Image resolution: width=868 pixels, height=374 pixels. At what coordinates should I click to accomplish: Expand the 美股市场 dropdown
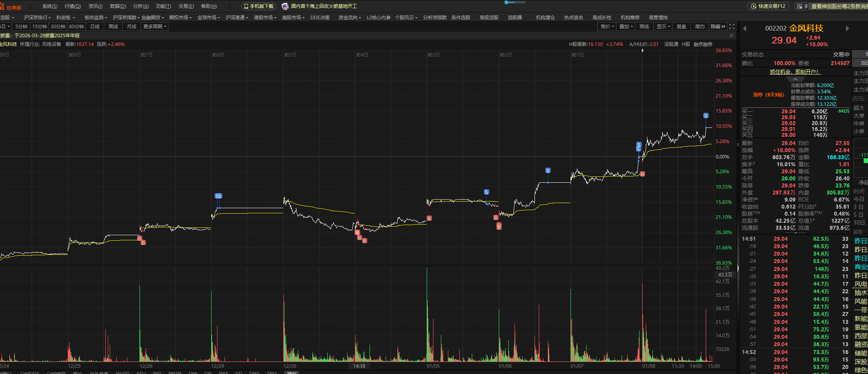294,18
